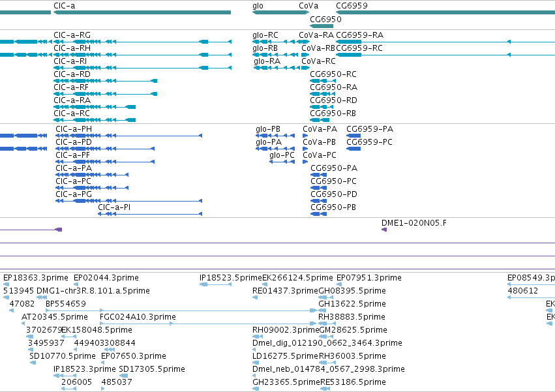Click the ClC-a gene label
This screenshot has width=555, height=392.
coord(65,6)
